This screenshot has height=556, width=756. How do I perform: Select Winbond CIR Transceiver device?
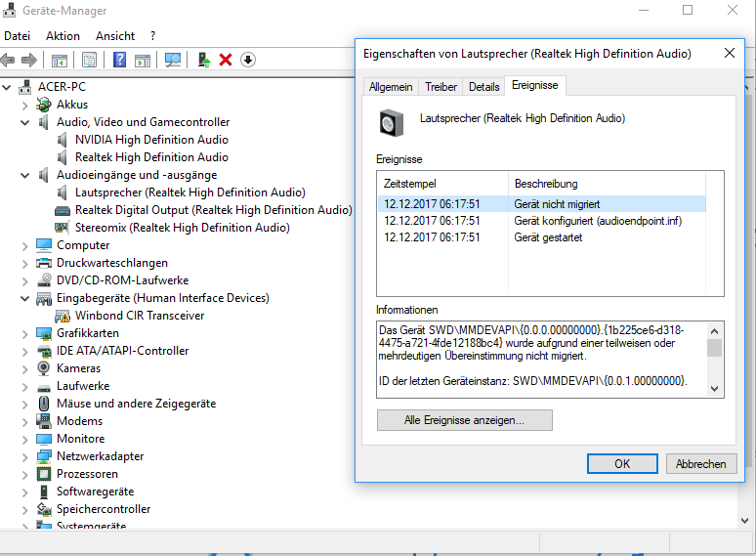[140, 316]
